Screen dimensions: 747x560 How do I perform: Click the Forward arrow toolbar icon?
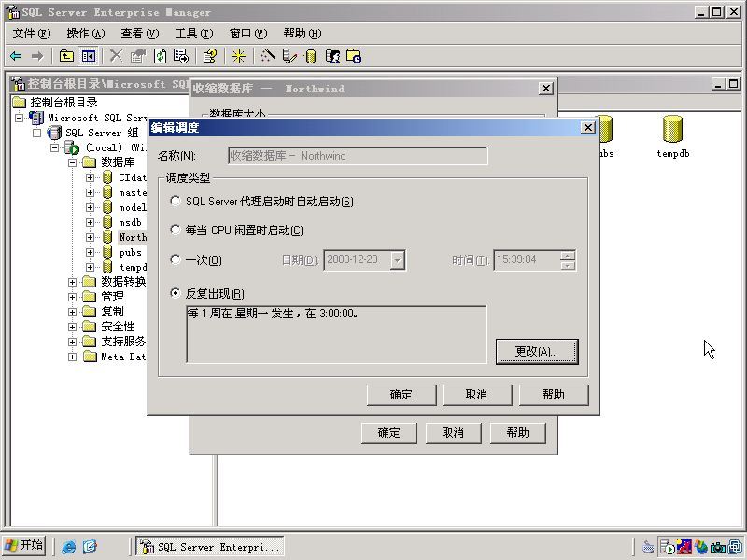(x=36, y=56)
